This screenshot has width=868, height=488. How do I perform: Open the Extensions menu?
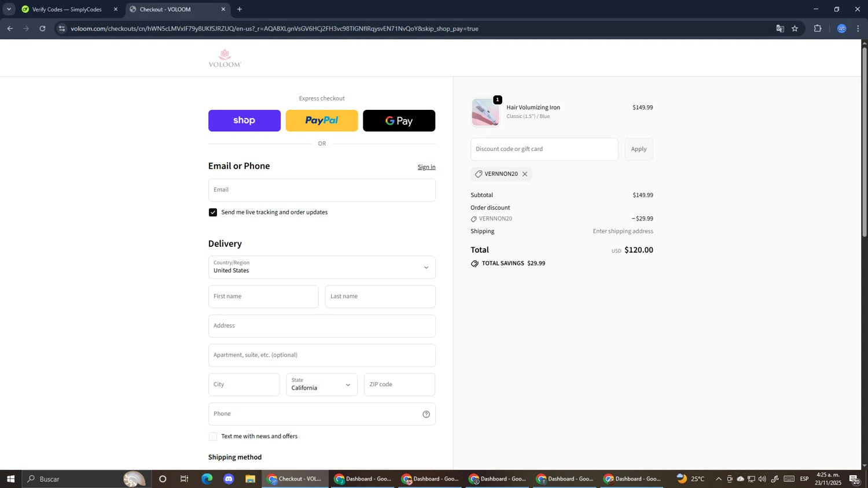[x=818, y=28]
